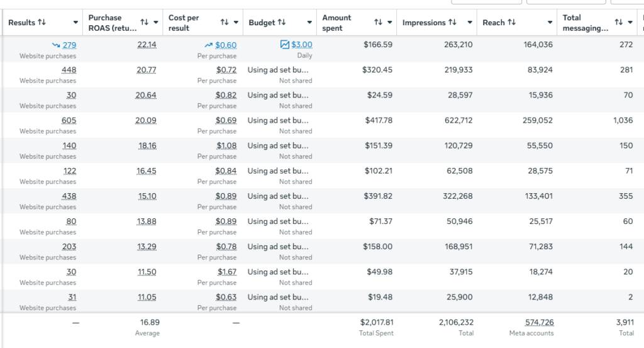Select the 37,915 impressions cell
Viewport: 644px width, 348px height.
point(461,272)
